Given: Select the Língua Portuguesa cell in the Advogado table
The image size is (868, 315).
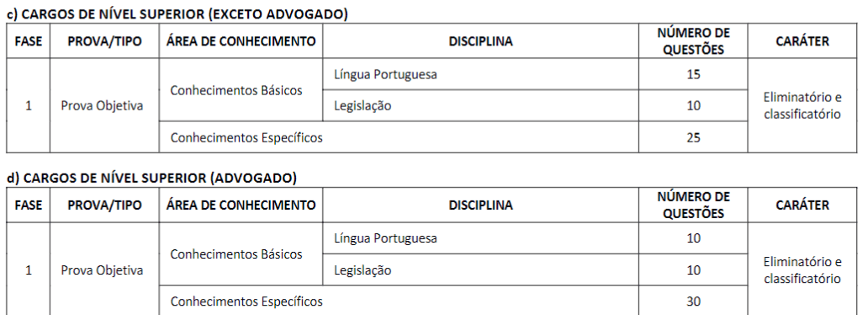Looking at the screenshot, I should (x=480, y=238).
